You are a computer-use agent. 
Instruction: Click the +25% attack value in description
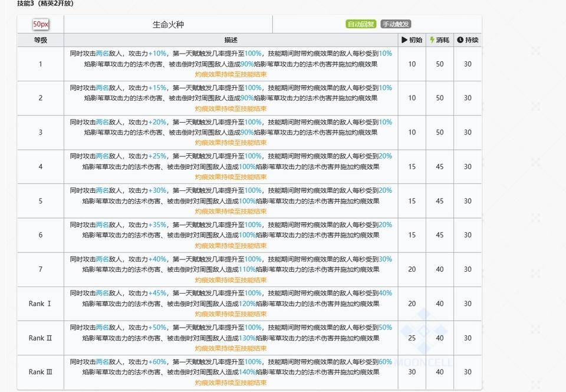coord(157,156)
